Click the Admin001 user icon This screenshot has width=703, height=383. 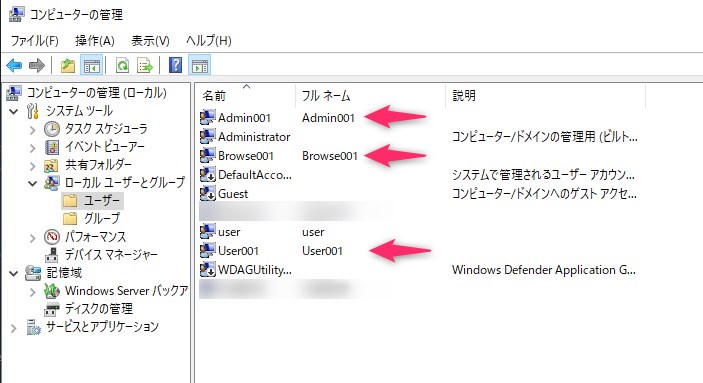tap(207, 118)
